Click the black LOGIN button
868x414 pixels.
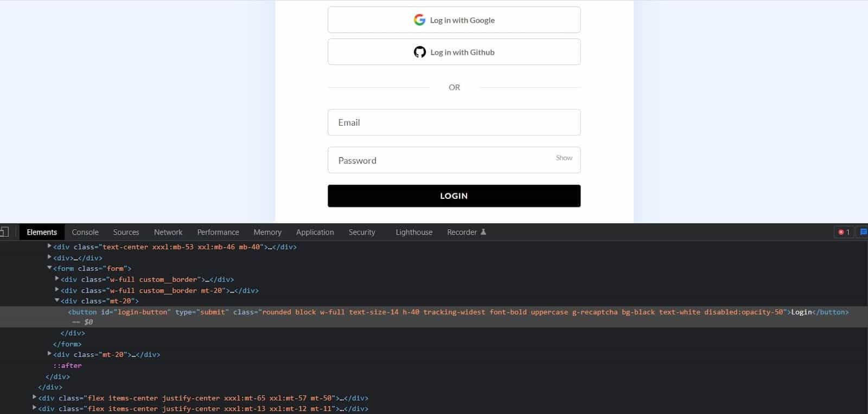pyautogui.click(x=454, y=196)
